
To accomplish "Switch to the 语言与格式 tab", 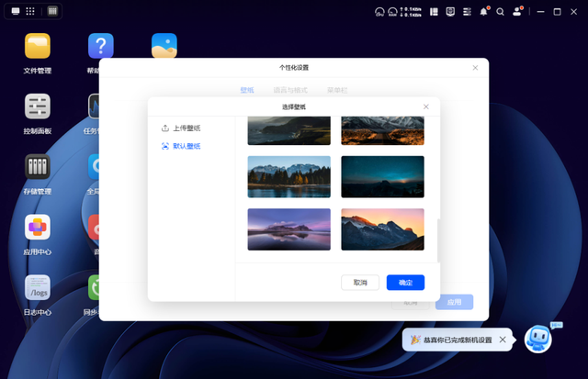I will click(290, 90).
